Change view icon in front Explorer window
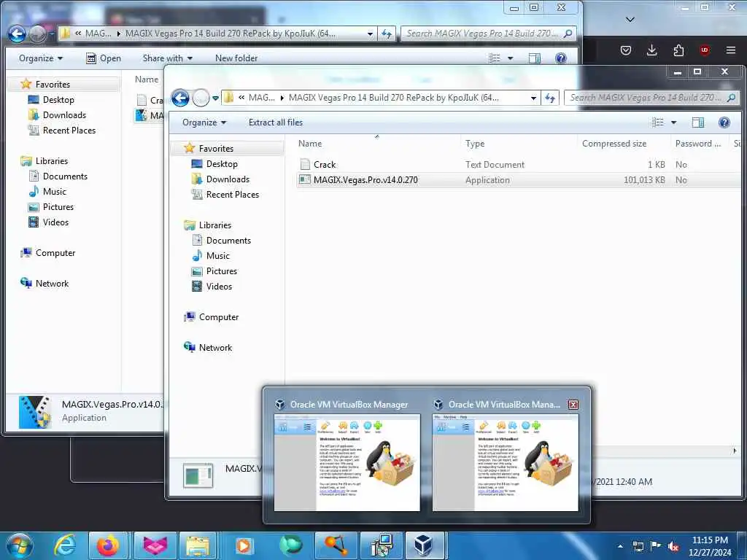 (x=657, y=122)
